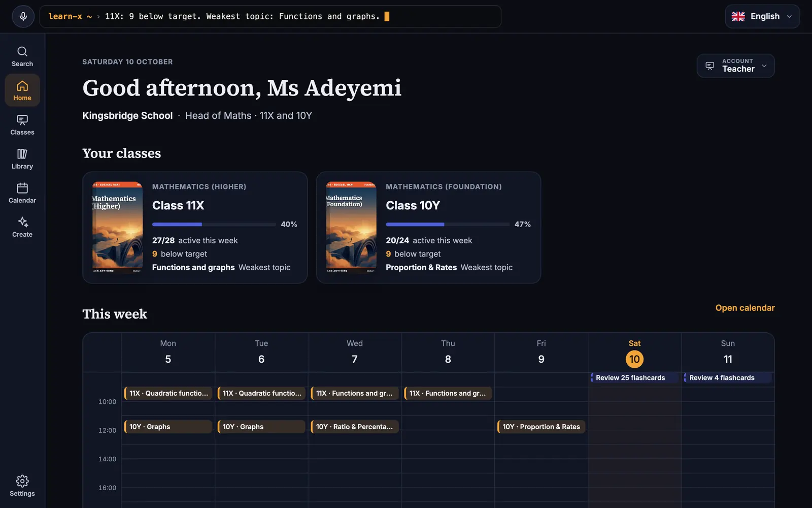812x508 pixels.
Task: Open the Create sparkle tool
Action: (22, 227)
